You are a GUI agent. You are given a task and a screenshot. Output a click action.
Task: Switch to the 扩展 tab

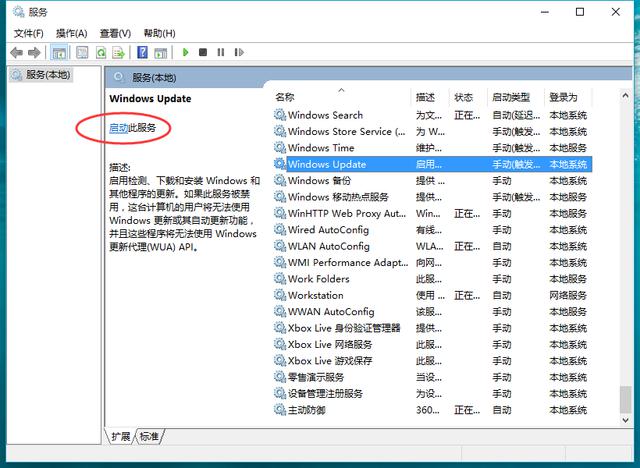click(120, 437)
